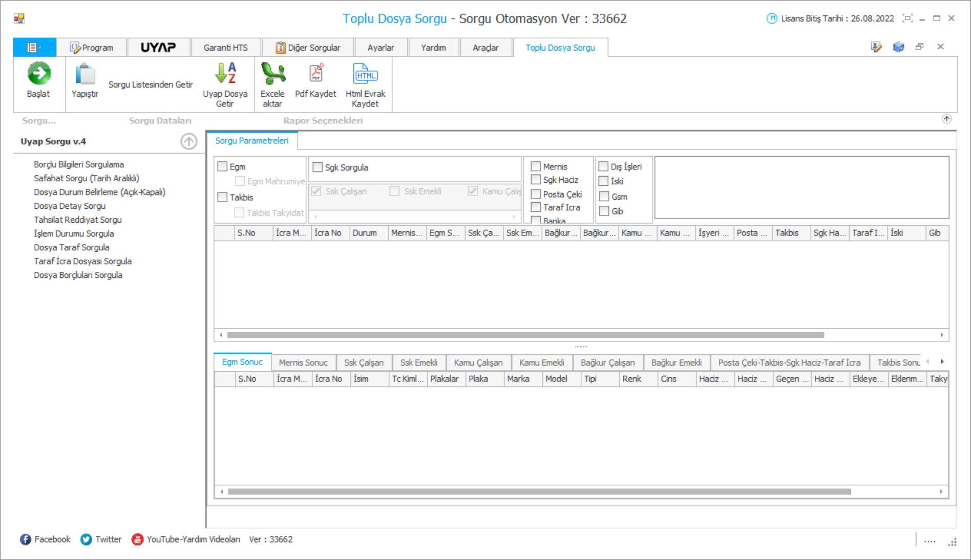971x560 pixels.
Task: Open YouTube-Yardım Videoları link
Action: 186,540
